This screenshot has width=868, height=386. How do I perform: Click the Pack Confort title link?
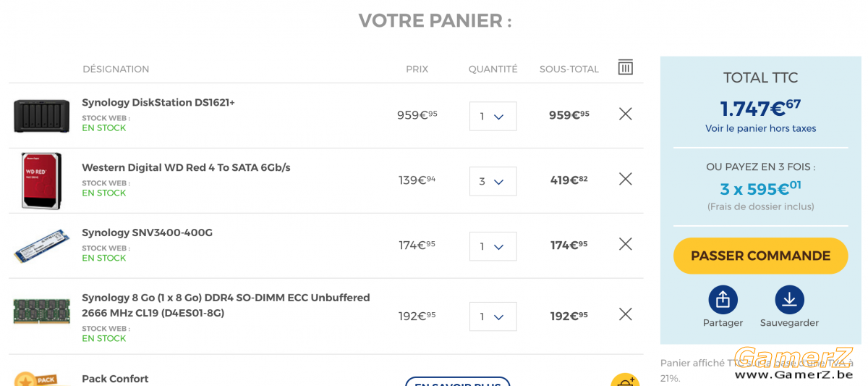(x=115, y=379)
